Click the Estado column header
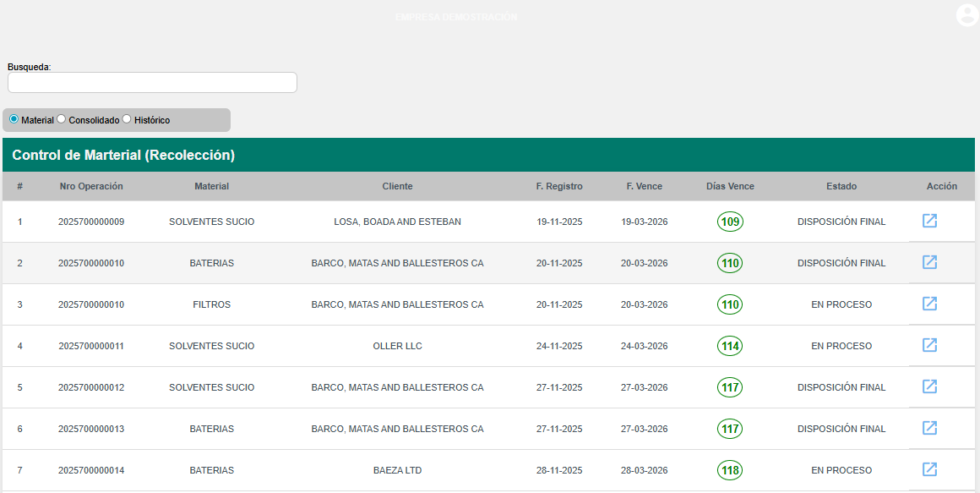The image size is (980, 493). [841, 186]
